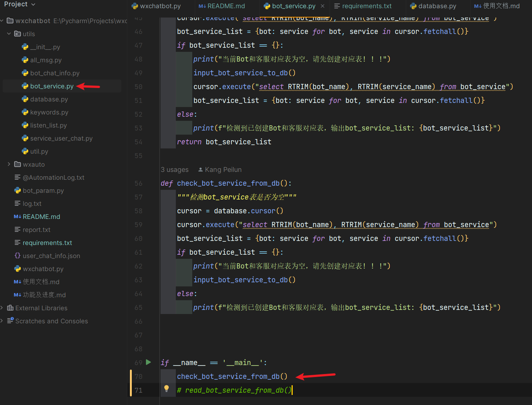Click input_bot_service_to_db() on line 63
Viewport: 532px width, 405px height.
tap(245, 280)
